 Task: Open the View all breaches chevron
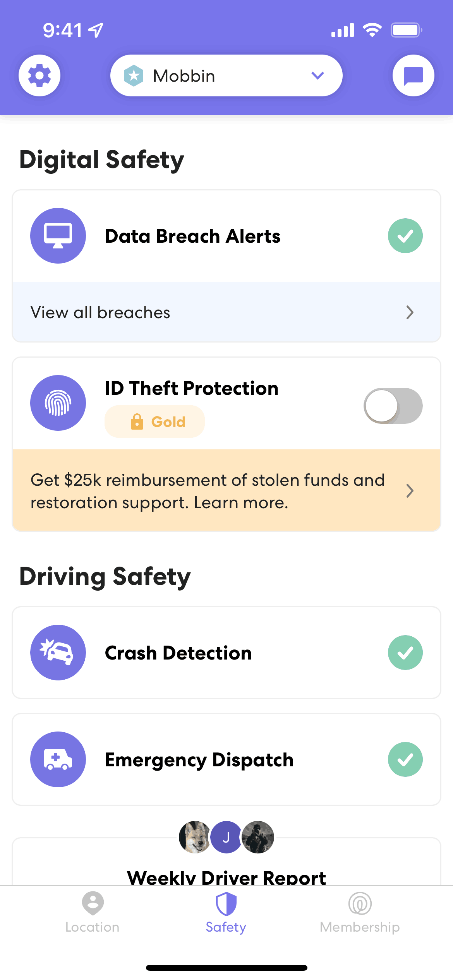410,312
